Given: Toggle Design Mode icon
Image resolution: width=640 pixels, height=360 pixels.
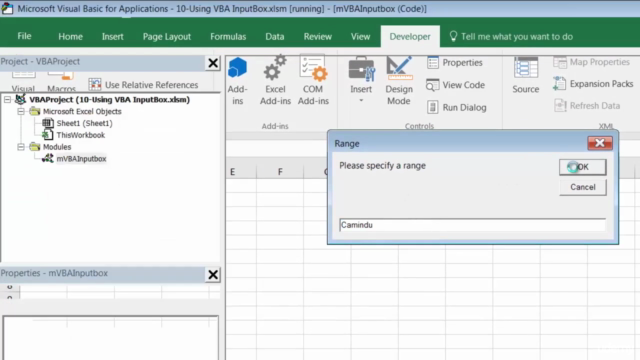Looking at the screenshot, I should pos(399,68).
